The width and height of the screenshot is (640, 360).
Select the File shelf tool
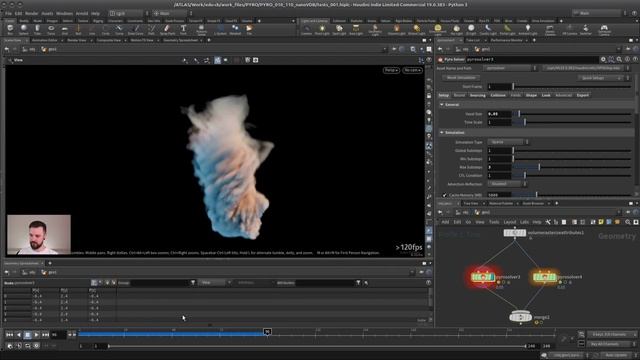[249, 29]
